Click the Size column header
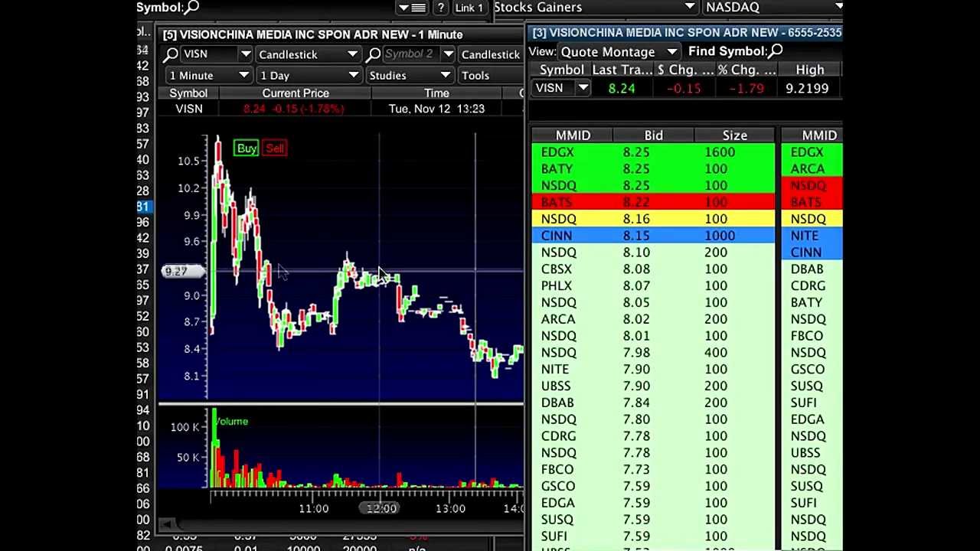Viewport: 980px width, 551px height. click(x=734, y=135)
